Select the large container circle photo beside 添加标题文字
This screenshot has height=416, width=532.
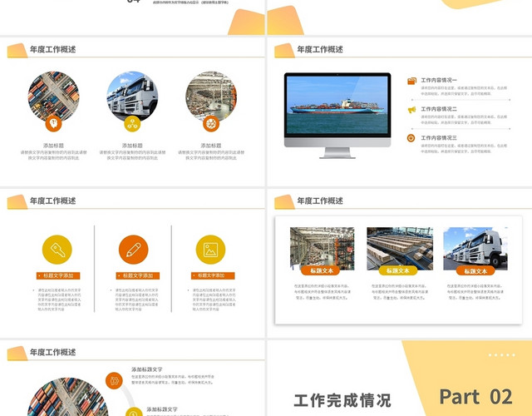(67, 397)
